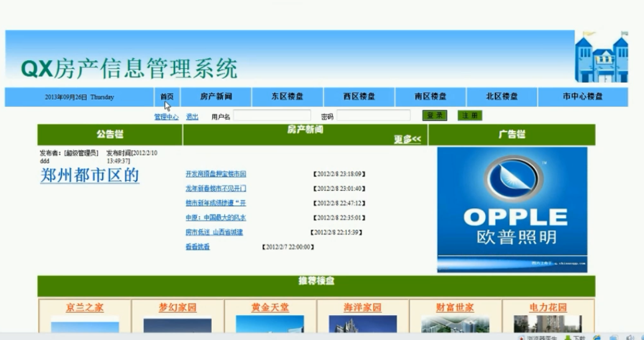The image size is (644, 340).
Task: Go to 北区楼盘 section
Action: [x=502, y=97]
